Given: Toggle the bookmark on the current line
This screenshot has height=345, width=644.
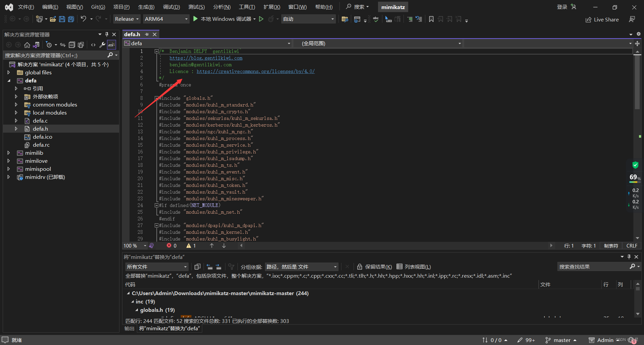Looking at the screenshot, I should coord(431,19).
